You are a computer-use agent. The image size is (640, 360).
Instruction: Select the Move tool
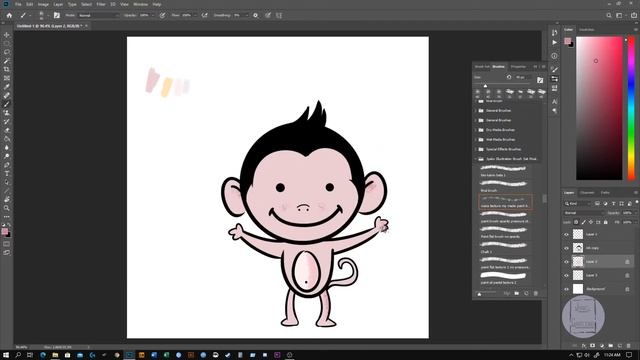click(x=7, y=35)
